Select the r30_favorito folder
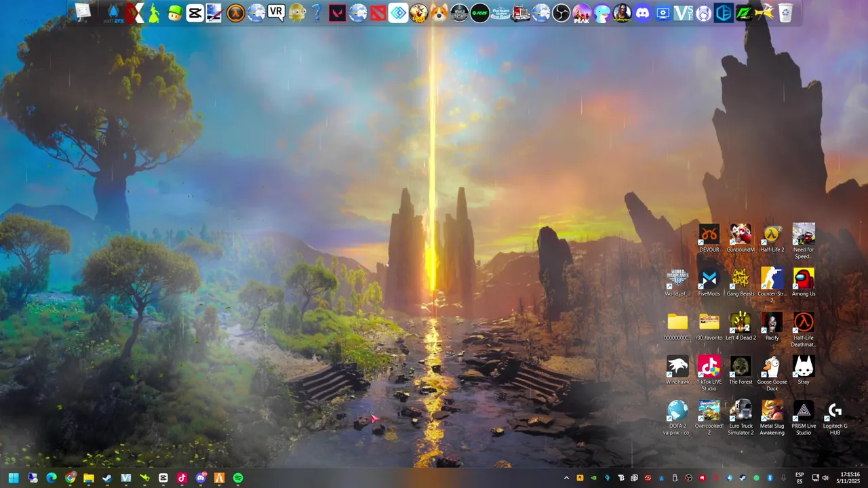This screenshot has height=488, width=868. (709, 327)
